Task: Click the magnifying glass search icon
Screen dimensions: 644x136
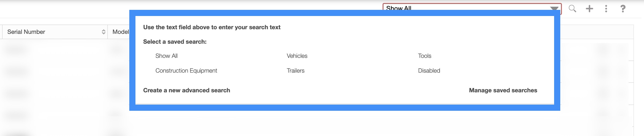Action: click(x=572, y=9)
